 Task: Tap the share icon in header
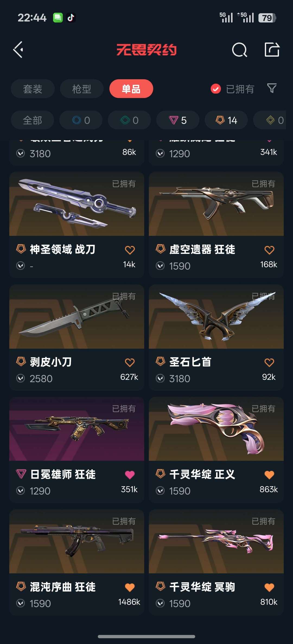click(x=272, y=50)
